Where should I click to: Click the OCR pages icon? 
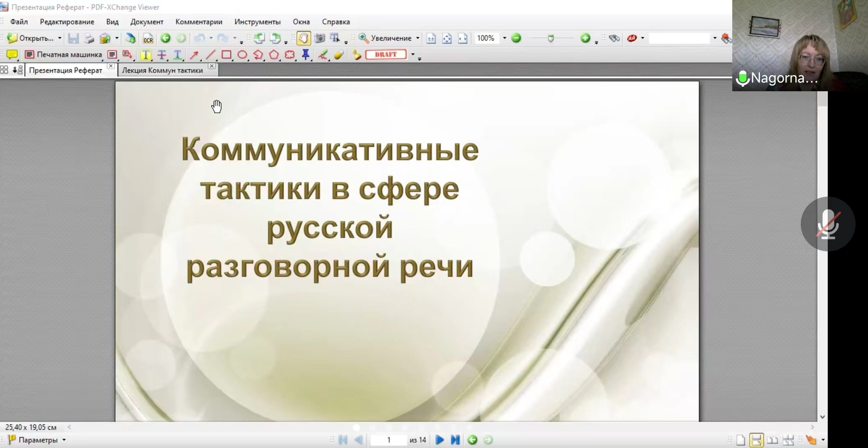click(148, 39)
